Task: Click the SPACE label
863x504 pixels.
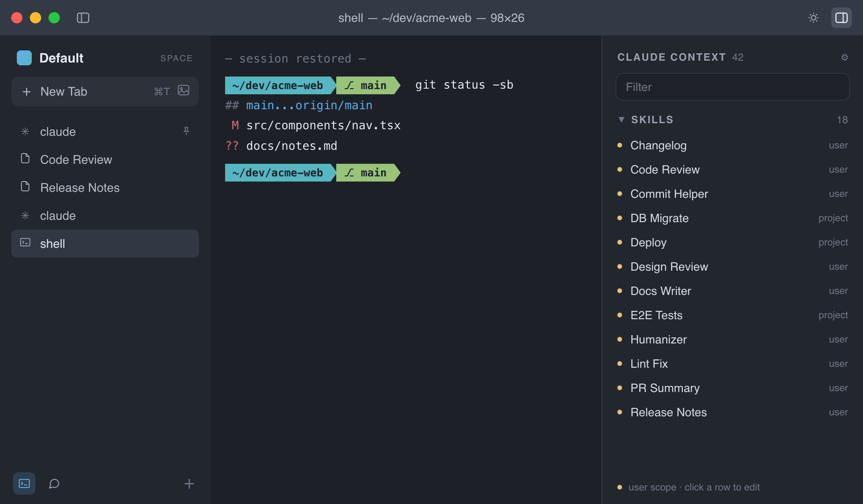Action: pos(177,58)
